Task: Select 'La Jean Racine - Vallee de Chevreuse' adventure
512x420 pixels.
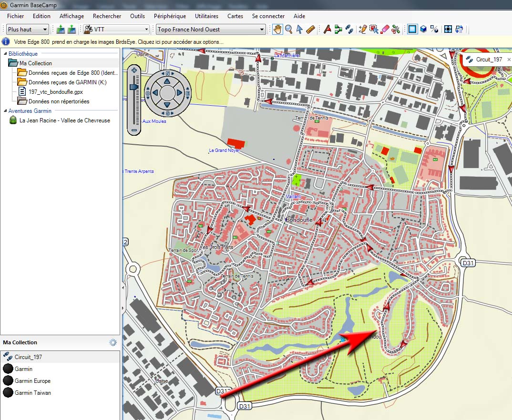Action: point(65,120)
